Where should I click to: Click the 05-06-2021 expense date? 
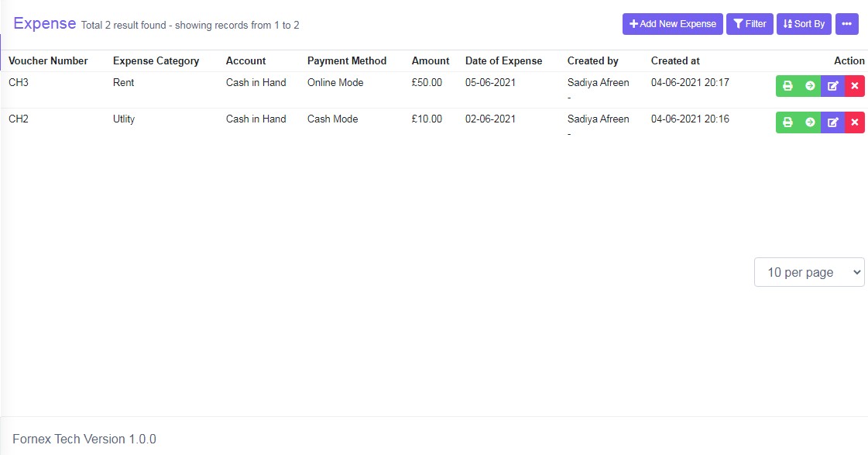490,83
